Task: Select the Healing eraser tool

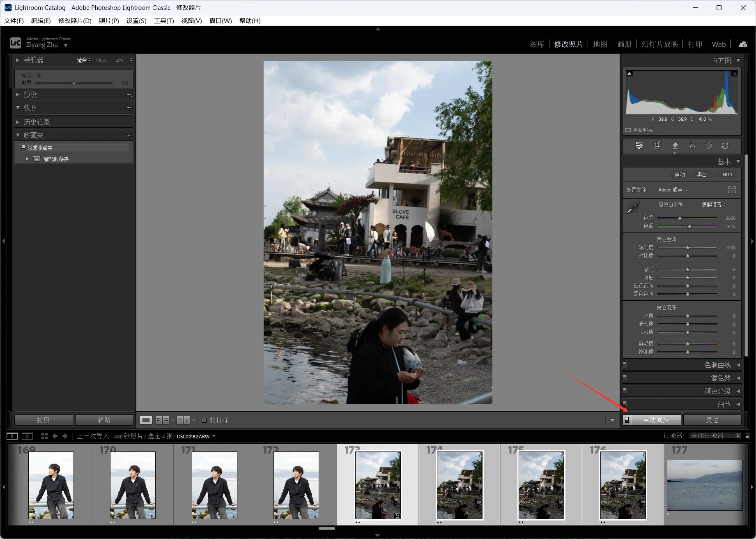Action: pyautogui.click(x=674, y=145)
